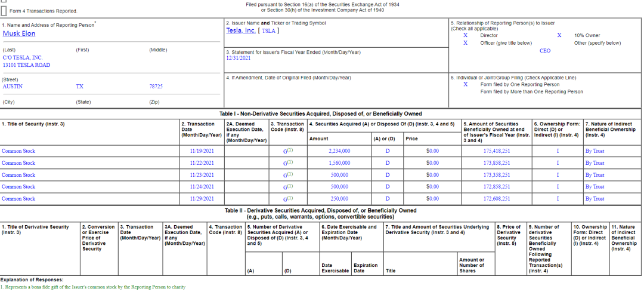Click the fiscal year end date 12/31/2021
Viewport: 644px width, 292px height.
pyautogui.click(x=238, y=58)
